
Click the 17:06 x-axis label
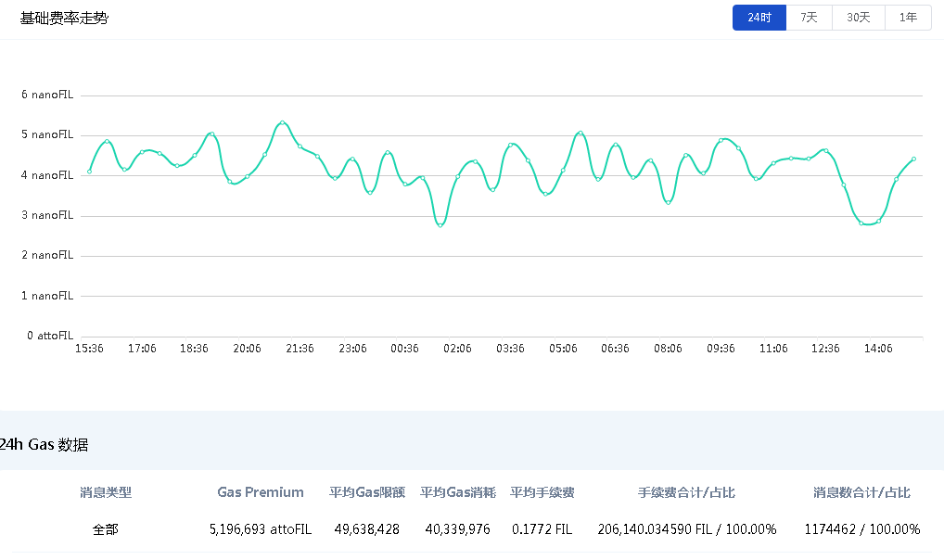[x=142, y=348]
